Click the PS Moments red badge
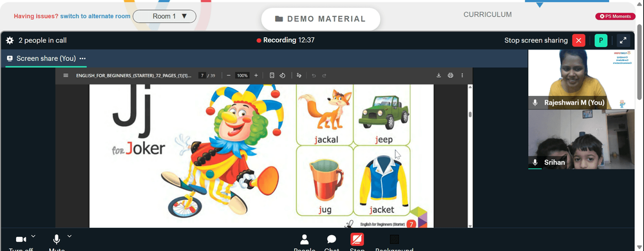Image resolution: width=644 pixels, height=251 pixels. tap(615, 16)
